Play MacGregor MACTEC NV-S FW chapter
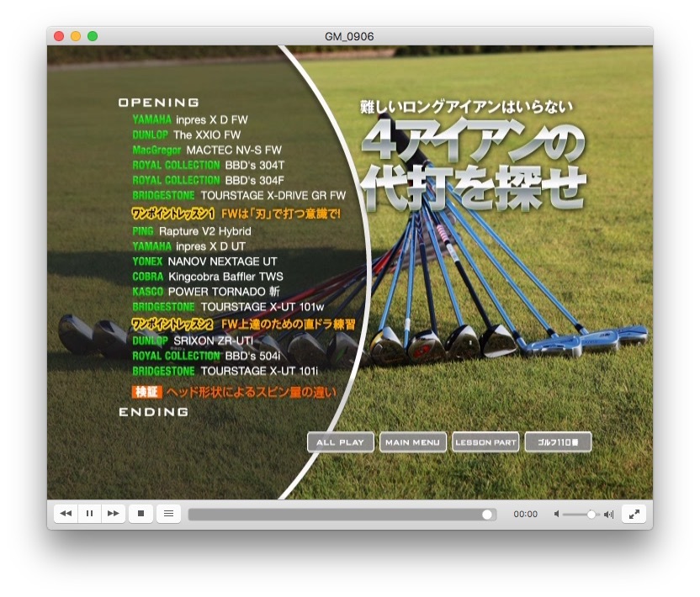This screenshot has height=597, width=700. pos(207,150)
